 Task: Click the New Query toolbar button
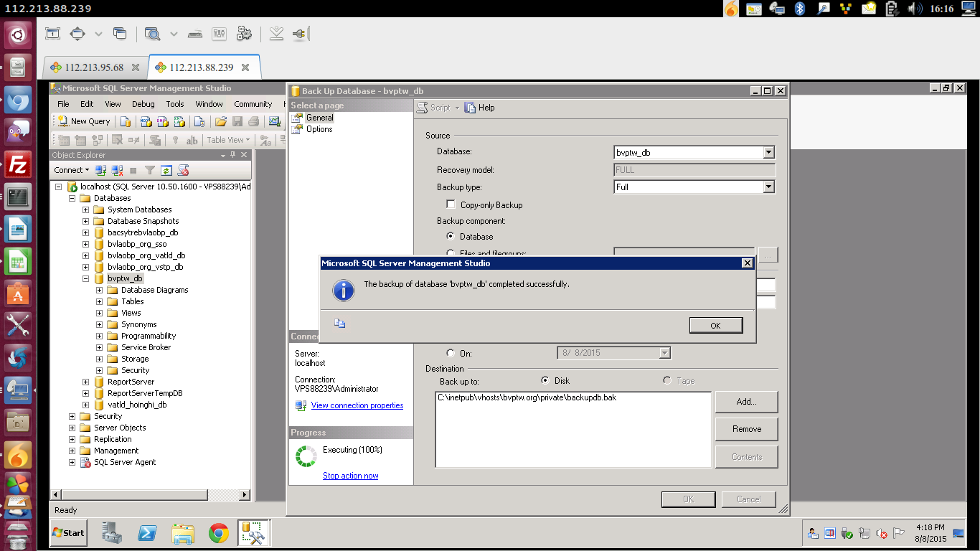coord(84,121)
